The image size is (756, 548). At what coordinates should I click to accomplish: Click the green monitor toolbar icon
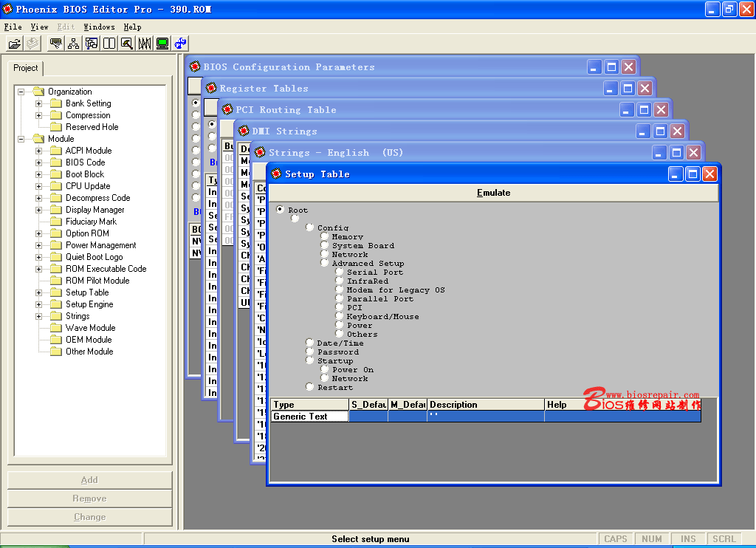(x=162, y=44)
